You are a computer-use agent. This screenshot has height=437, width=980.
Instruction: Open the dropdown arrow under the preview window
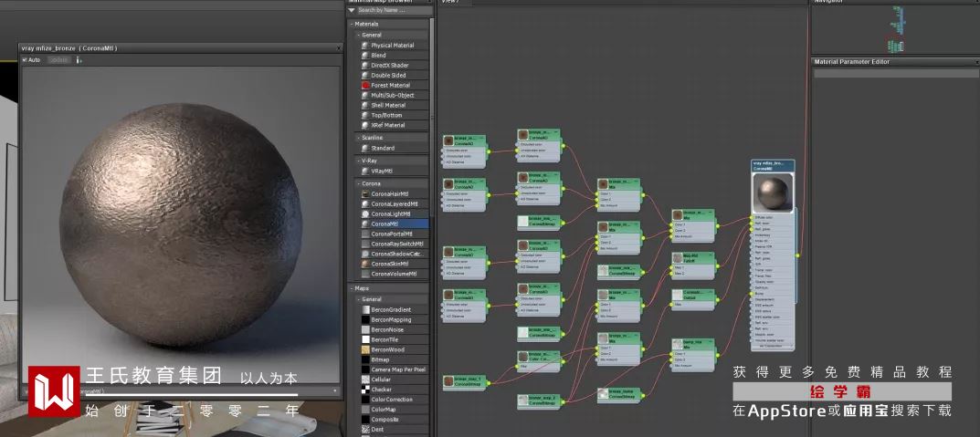click(335, 391)
